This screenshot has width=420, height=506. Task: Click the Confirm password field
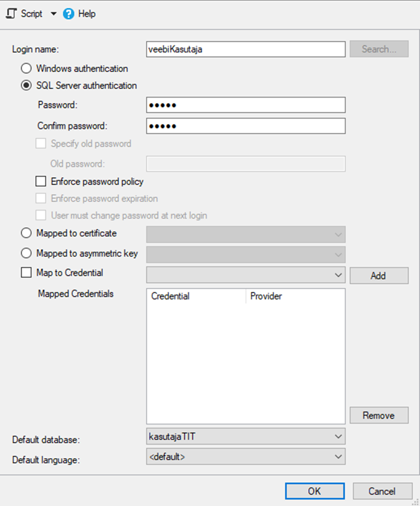pos(245,126)
